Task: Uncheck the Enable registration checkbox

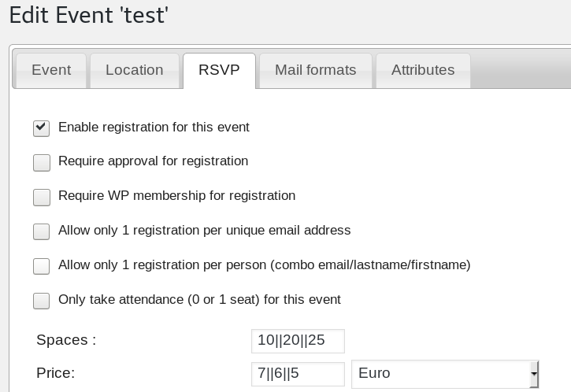Action: click(x=42, y=128)
